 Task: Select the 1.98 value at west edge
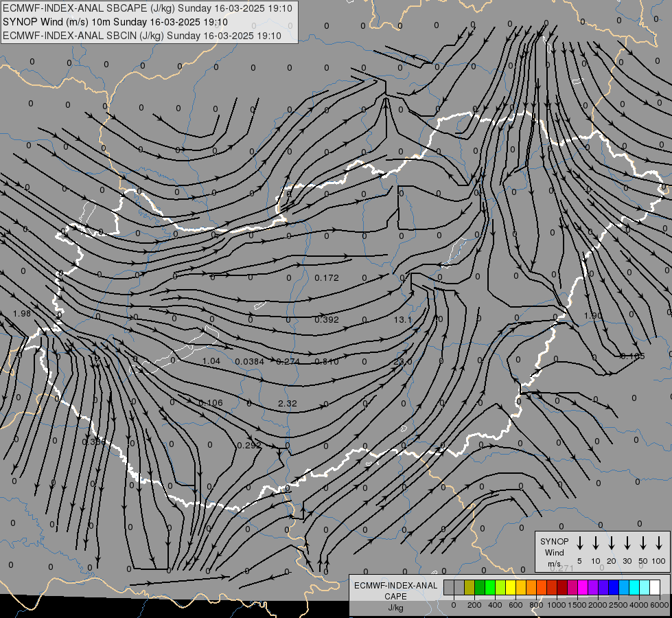pyautogui.click(x=22, y=314)
